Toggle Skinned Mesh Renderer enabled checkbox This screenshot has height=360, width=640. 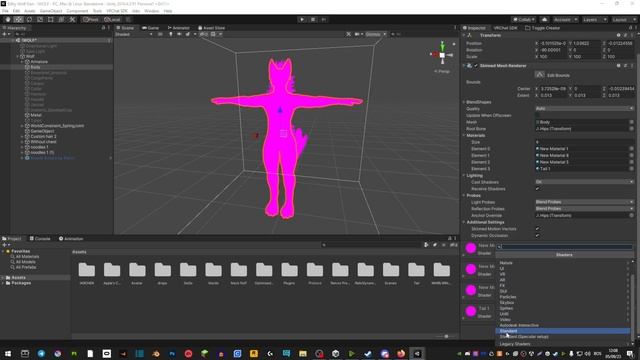pos(476,66)
